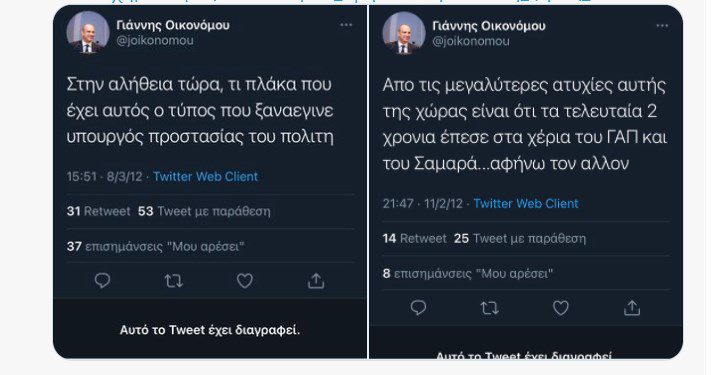Click share icon on left tweet
The image size is (724, 375).
[316, 280]
